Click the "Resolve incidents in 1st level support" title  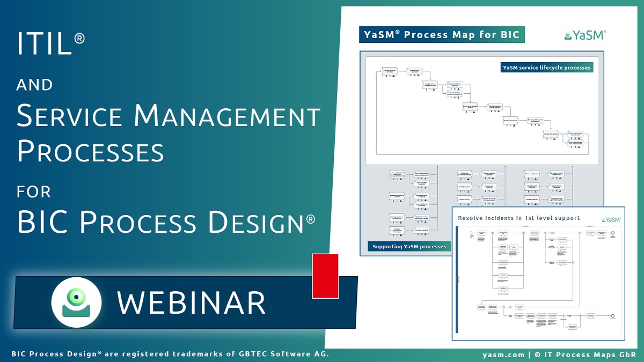click(519, 218)
